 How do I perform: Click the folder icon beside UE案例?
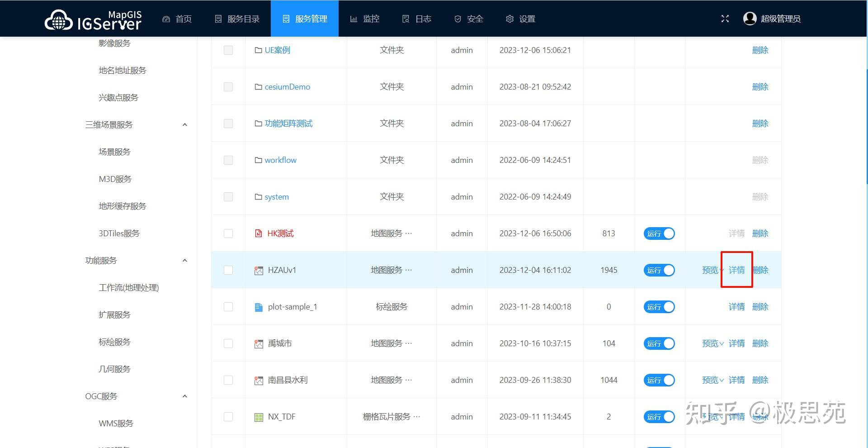pyautogui.click(x=258, y=50)
